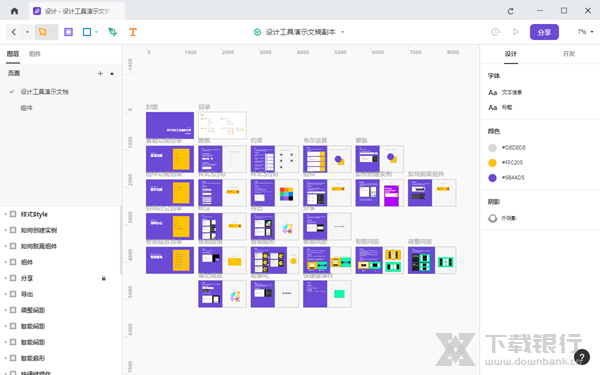Go to the home screen icon
The height and width of the screenshot is (375, 600).
[15, 11]
